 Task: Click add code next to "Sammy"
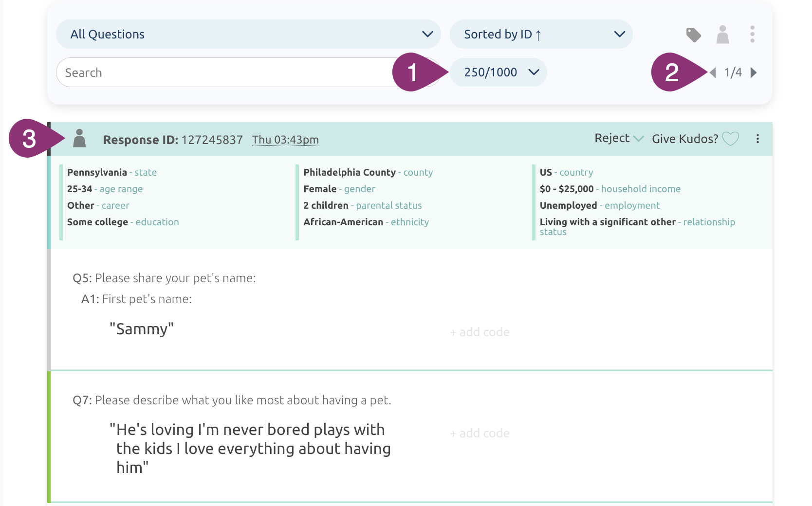click(480, 332)
